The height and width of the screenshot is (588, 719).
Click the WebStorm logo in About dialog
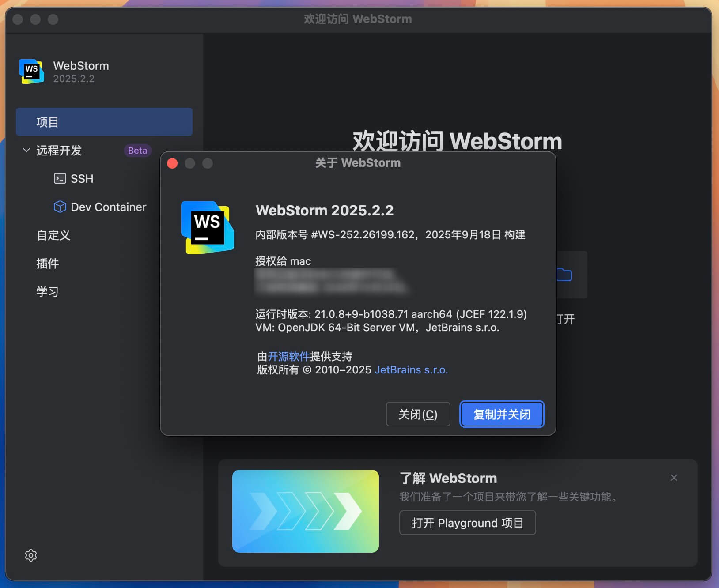click(x=207, y=227)
